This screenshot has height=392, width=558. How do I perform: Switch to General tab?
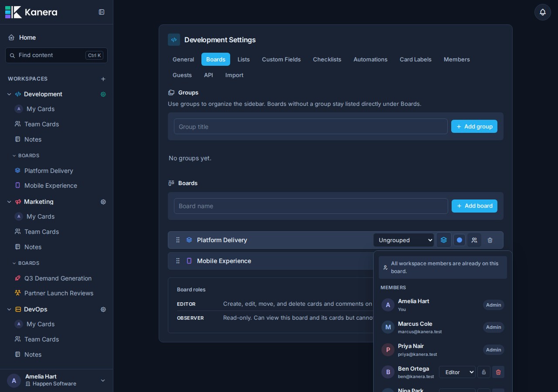tap(183, 59)
